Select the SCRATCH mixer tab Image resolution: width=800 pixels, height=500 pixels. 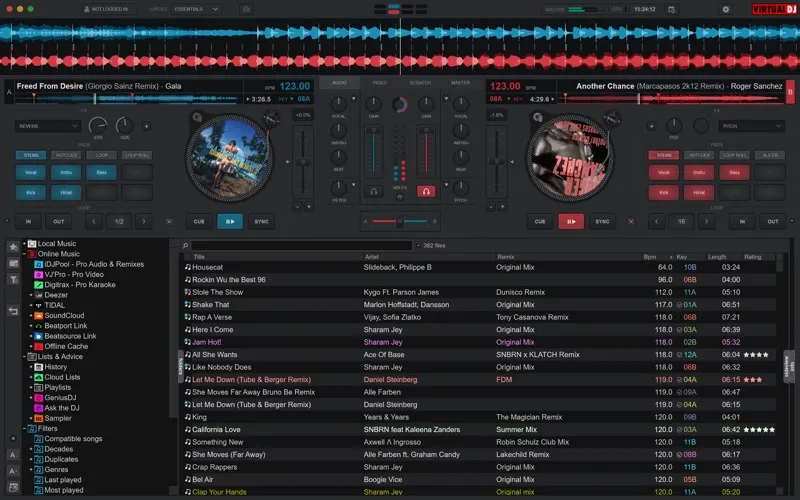[420, 83]
